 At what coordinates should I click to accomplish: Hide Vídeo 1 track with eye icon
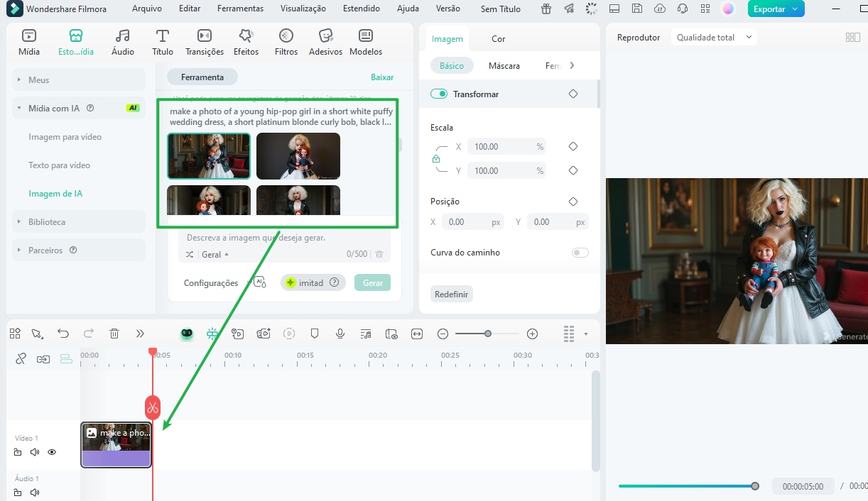point(52,452)
